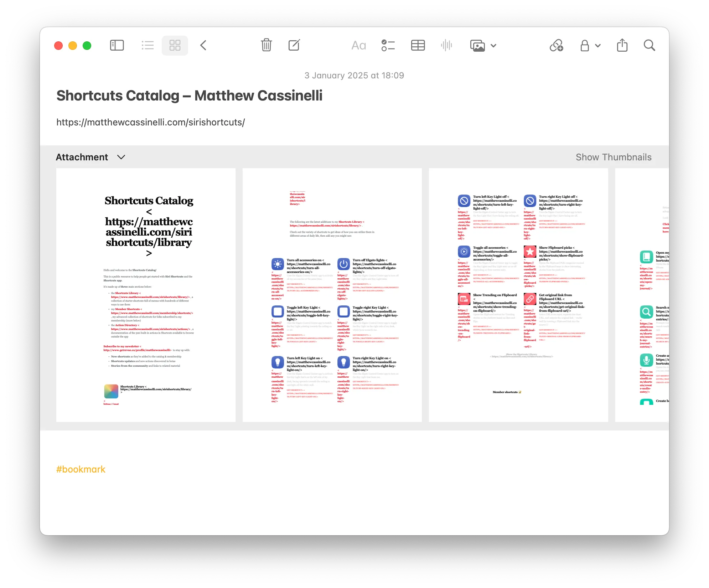Expand the Attachment chevron menu
This screenshot has height=588, width=709.
click(x=121, y=157)
